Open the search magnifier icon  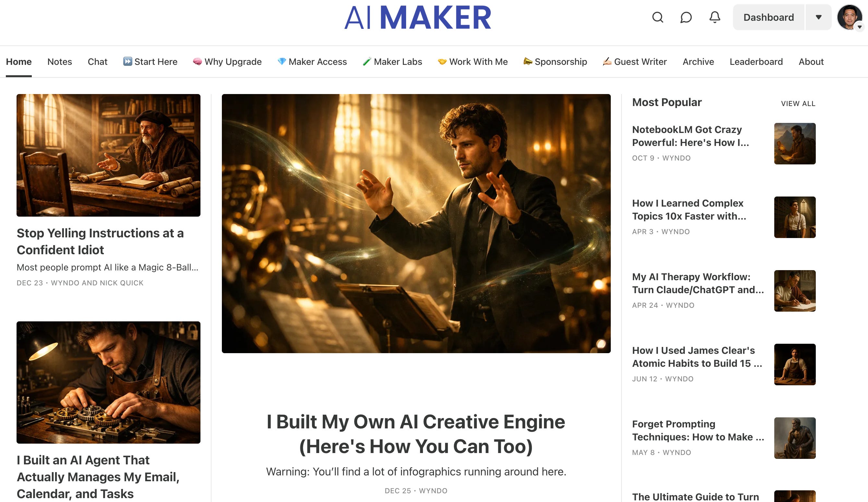point(657,17)
